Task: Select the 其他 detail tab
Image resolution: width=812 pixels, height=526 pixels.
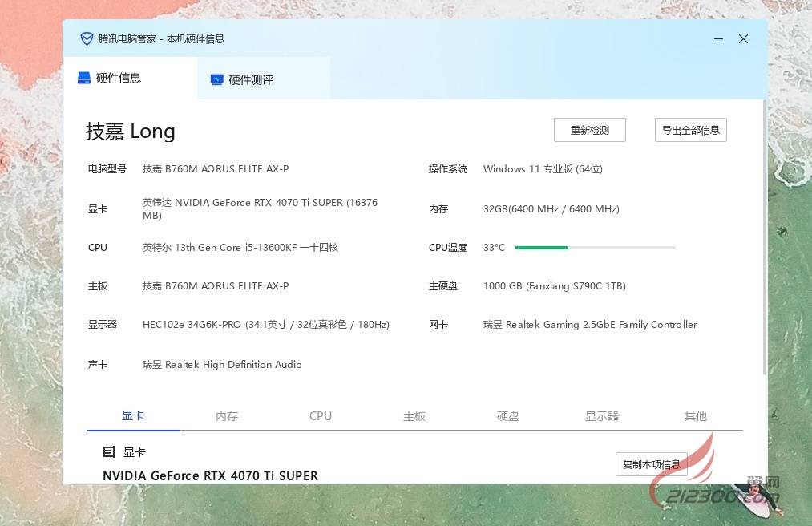Action: click(696, 416)
